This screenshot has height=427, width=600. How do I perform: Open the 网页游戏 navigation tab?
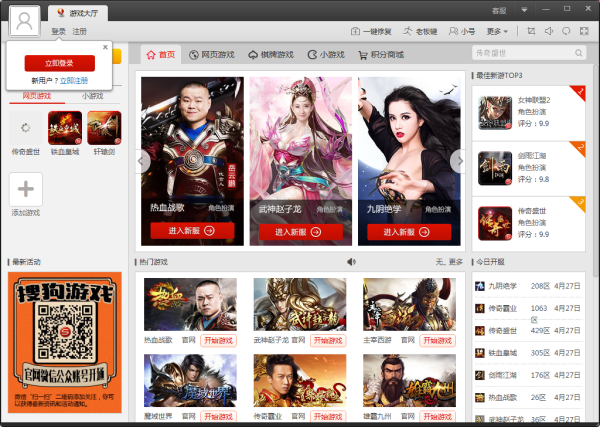click(212, 55)
